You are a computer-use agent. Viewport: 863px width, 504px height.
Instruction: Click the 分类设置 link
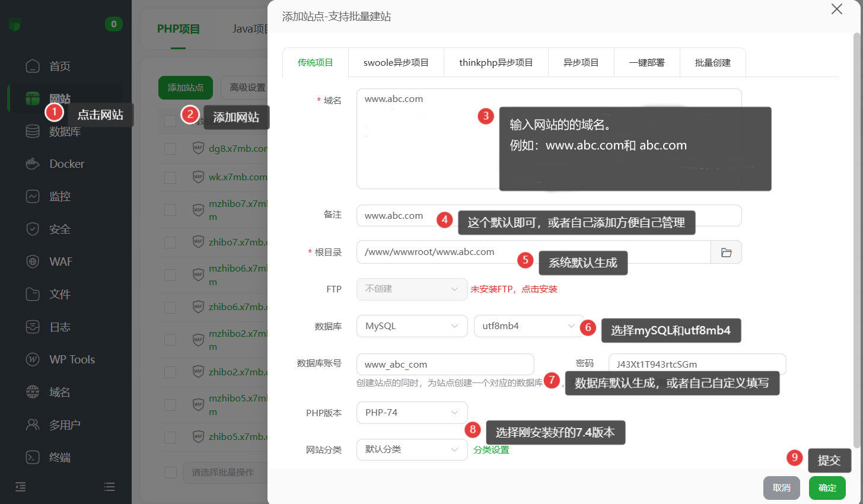[491, 450]
